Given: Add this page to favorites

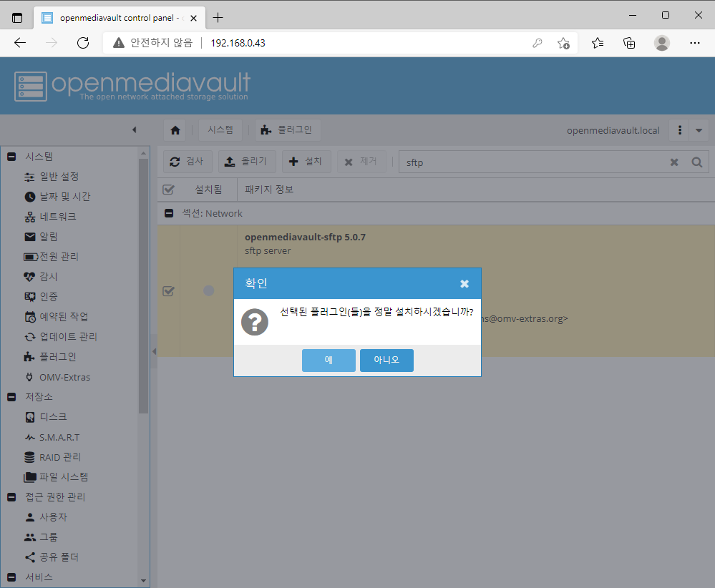Looking at the screenshot, I should click(563, 43).
